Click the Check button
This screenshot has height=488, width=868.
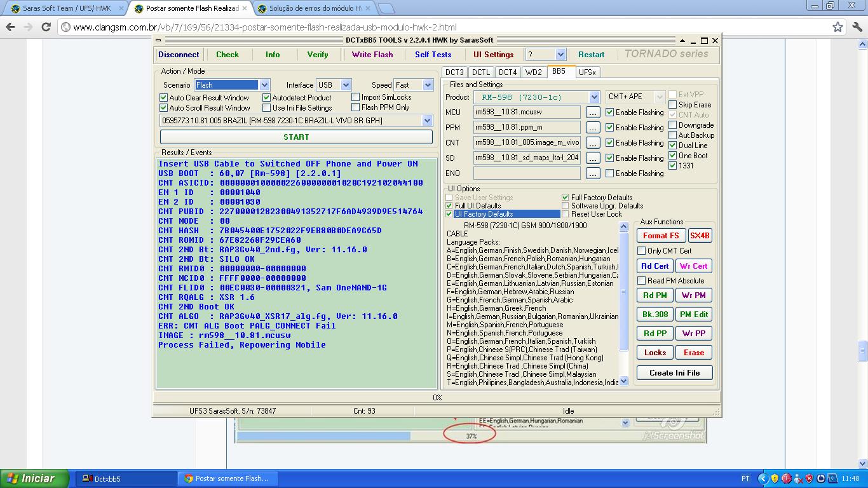tap(227, 55)
